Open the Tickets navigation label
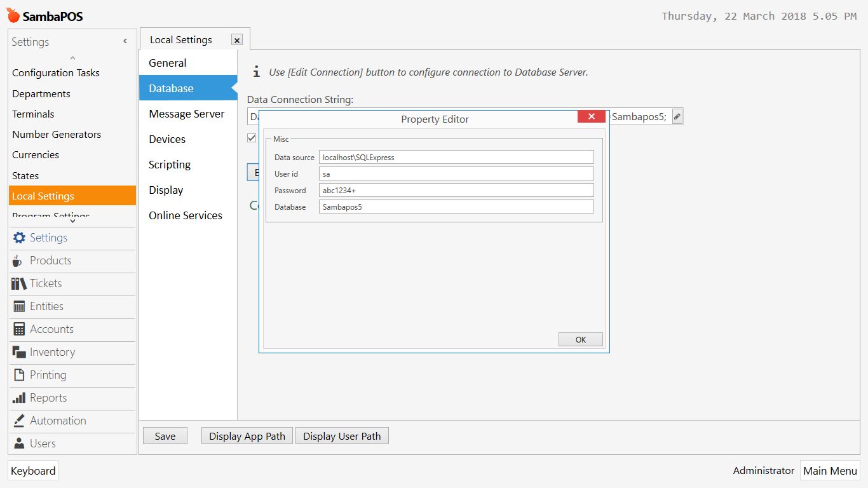 (46, 283)
